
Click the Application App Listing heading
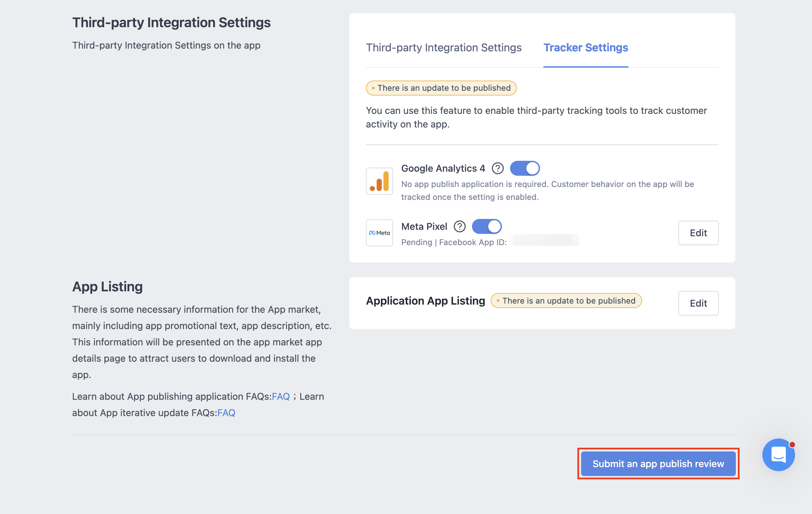(425, 301)
